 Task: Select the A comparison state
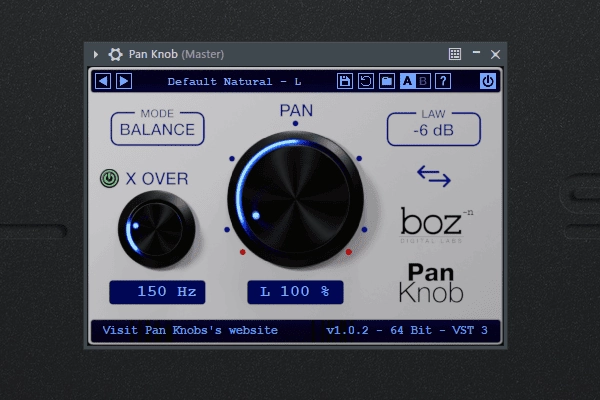[x=408, y=81]
